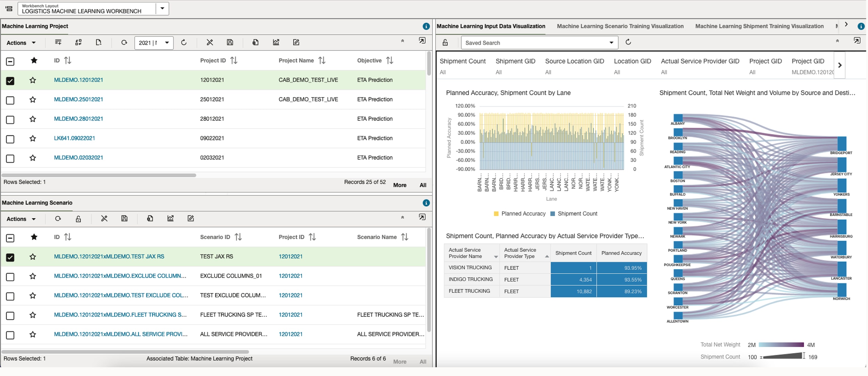Adjust the Shipment Count range slider

click(803, 356)
